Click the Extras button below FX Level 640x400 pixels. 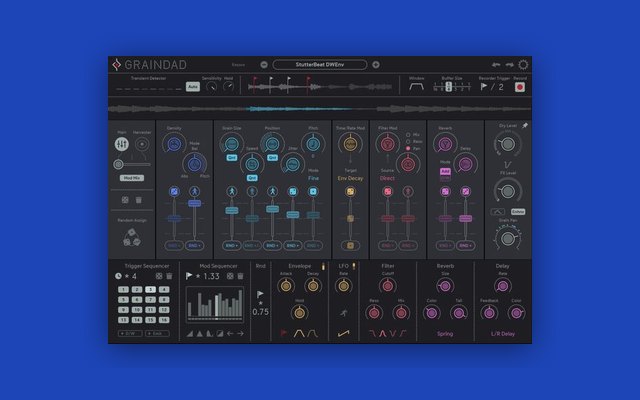pyautogui.click(x=518, y=211)
